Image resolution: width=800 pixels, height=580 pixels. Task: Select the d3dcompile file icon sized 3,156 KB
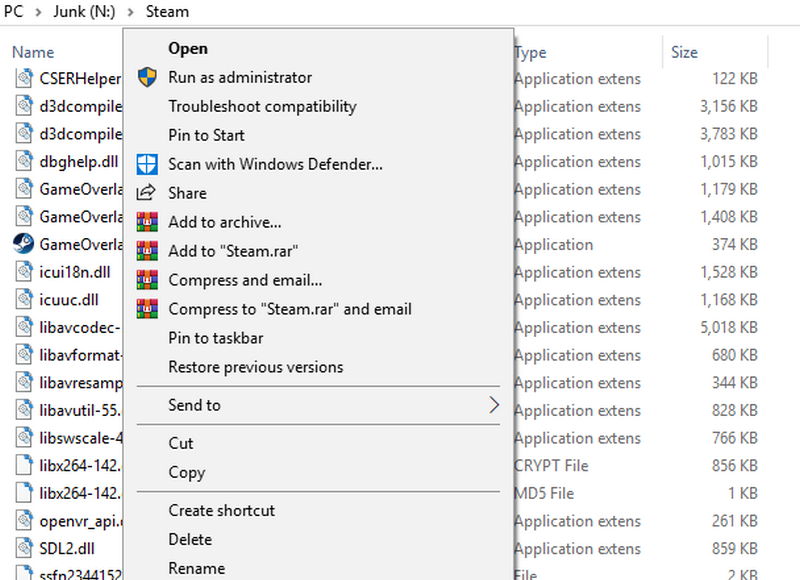coord(23,106)
